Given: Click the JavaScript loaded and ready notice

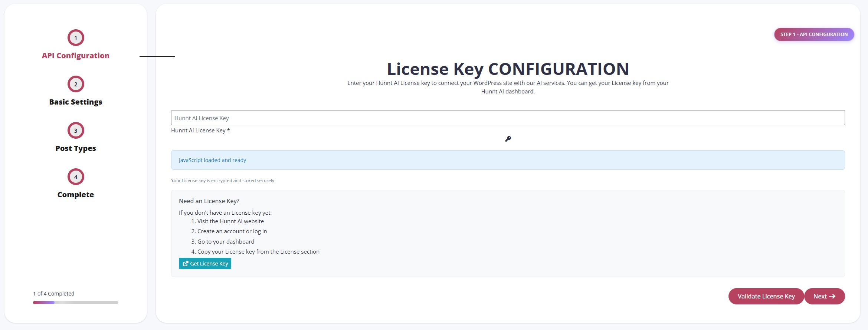Looking at the screenshot, I should 508,160.
